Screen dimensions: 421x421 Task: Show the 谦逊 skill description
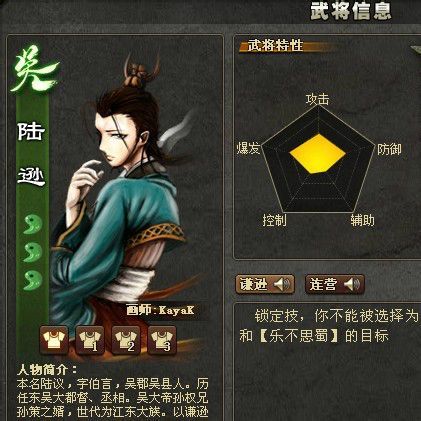pyautogui.click(x=255, y=284)
